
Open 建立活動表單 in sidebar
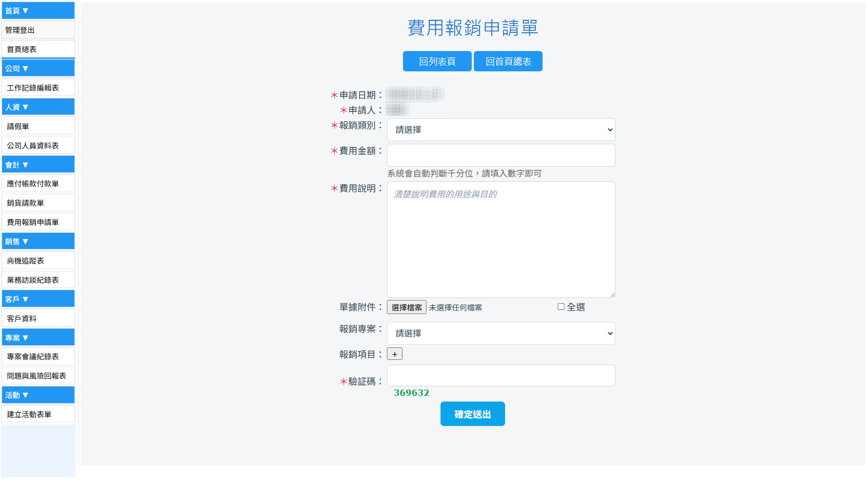tap(38, 414)
